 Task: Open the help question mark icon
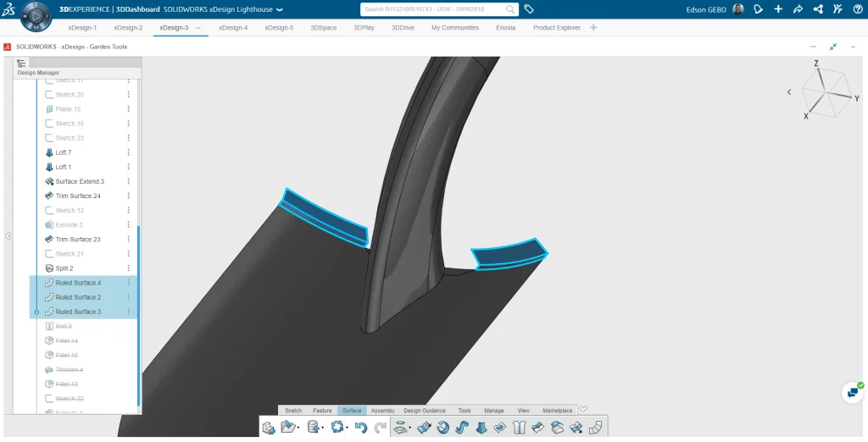[x=857, y=9]
